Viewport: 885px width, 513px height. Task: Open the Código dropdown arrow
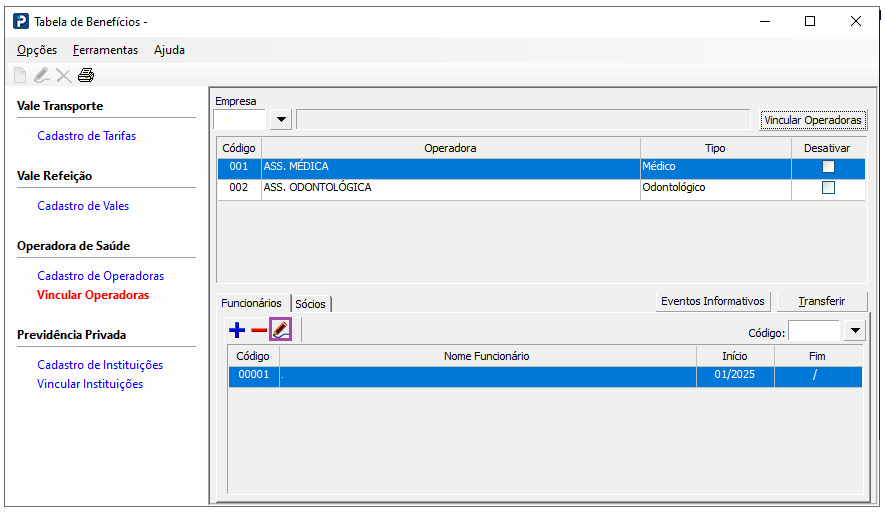[855, 331]
